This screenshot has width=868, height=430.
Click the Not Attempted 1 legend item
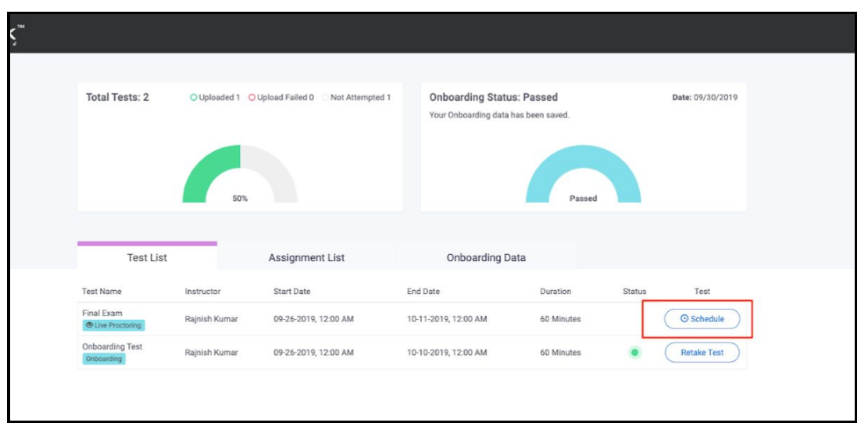coord(356,98)
